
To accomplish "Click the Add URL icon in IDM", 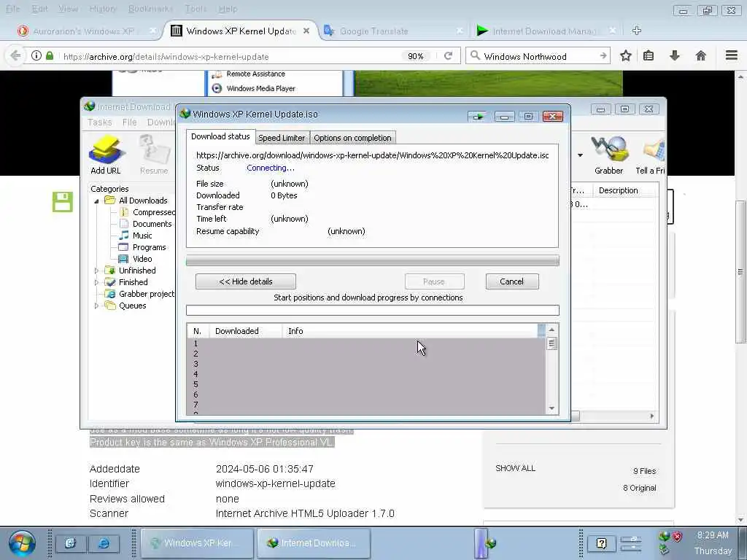I will [106, 153].
